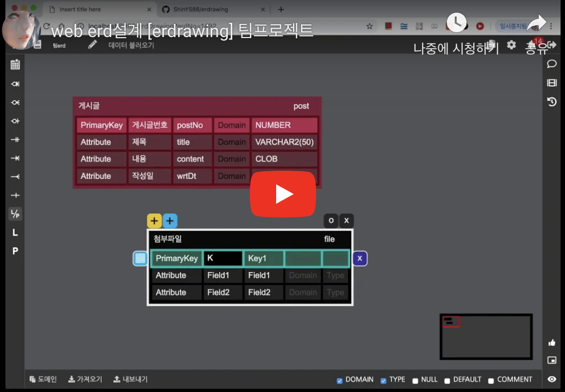Screen dimensions: 565x392
Task: Open the comment panel on the right sidebar
Action: pos(552,64)
